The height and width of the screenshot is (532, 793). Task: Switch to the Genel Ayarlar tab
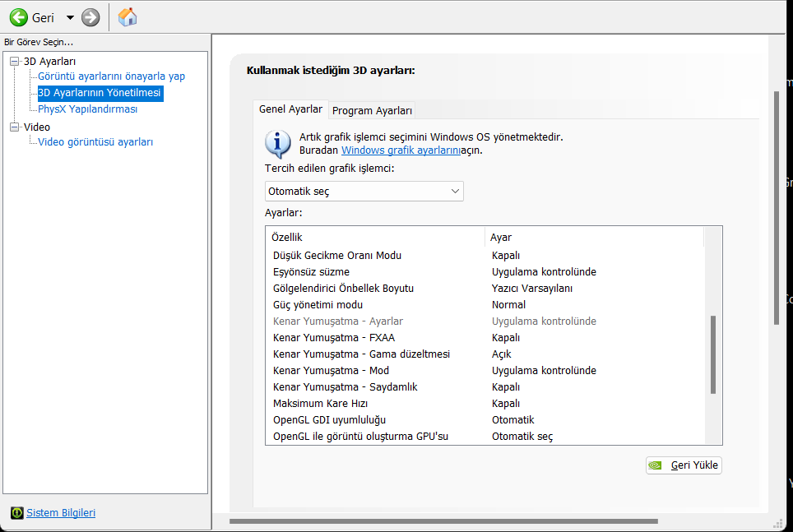[x=290, y=109]
